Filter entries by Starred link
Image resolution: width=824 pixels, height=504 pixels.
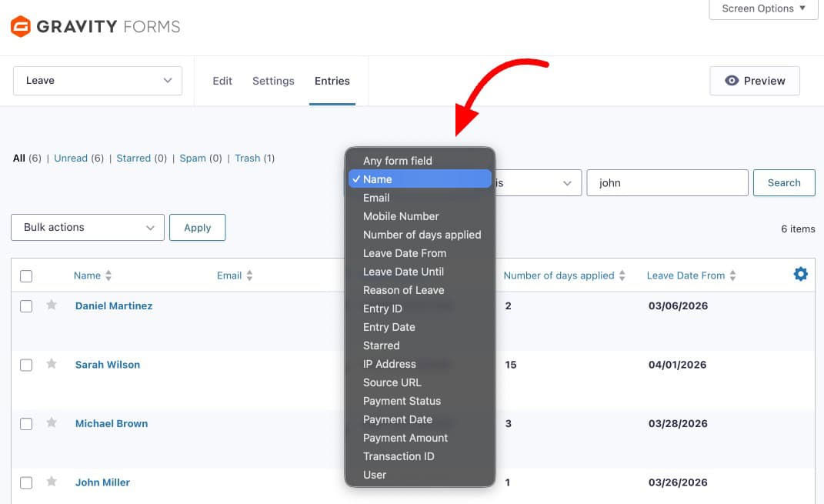point(133,159)
